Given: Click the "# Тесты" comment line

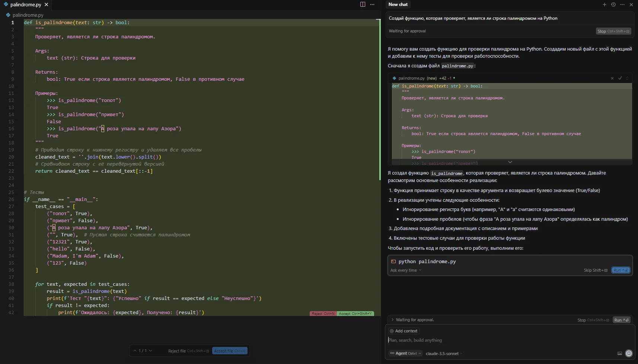Looking at the screenshot, I should pyautogui.click(x=34, y=192).
